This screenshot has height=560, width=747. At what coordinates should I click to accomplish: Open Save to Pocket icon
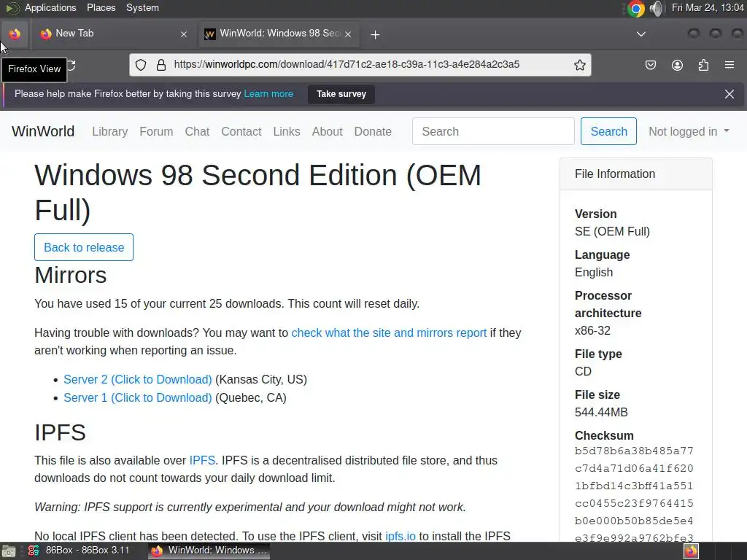pyautogui.click(x=650, y=65)
